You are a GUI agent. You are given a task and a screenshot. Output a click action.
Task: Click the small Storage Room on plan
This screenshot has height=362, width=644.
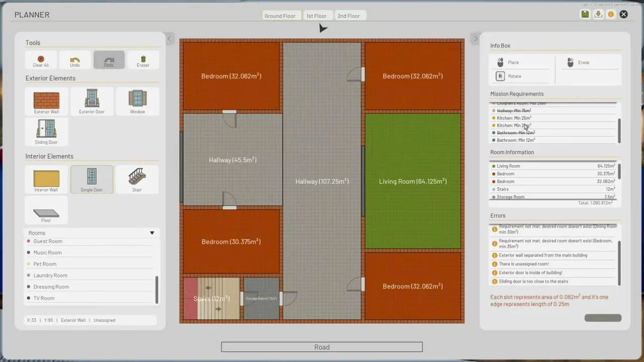[261, 299]
